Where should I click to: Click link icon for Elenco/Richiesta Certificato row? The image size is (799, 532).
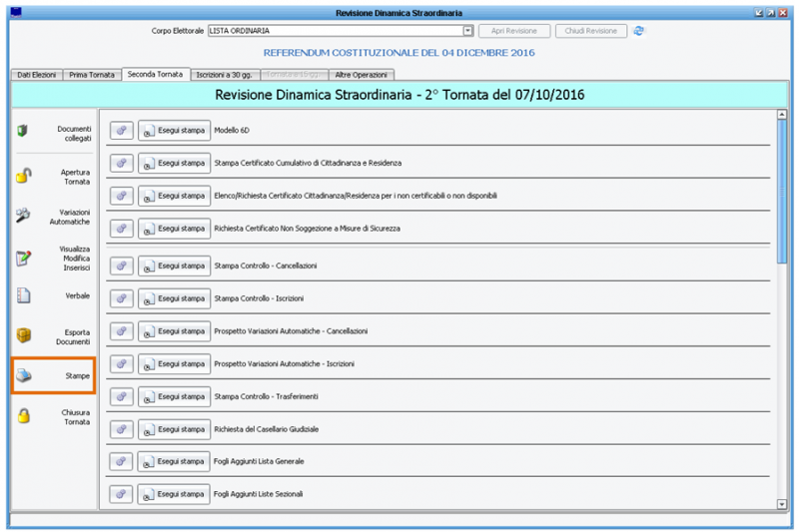click(121, 196)
